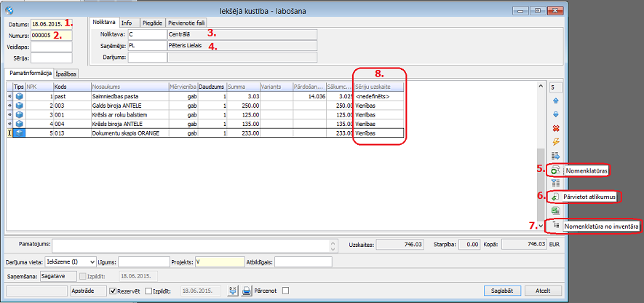
Task: Click cube icon for Krēsls ar roku balstiem
Action: [20, 114]
